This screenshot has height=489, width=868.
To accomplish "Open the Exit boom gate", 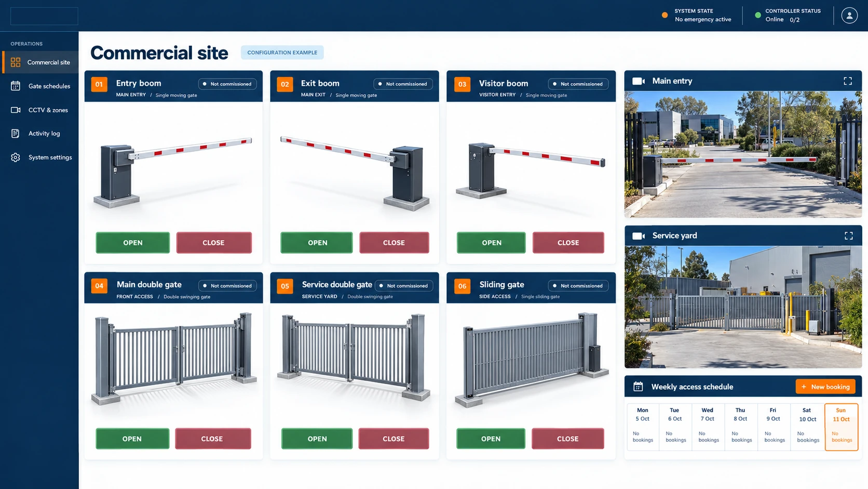I will coord(317,243).
